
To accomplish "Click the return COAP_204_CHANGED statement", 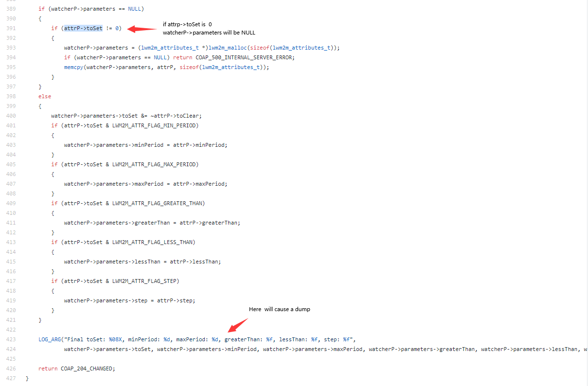I will click(x=78, y=368).
